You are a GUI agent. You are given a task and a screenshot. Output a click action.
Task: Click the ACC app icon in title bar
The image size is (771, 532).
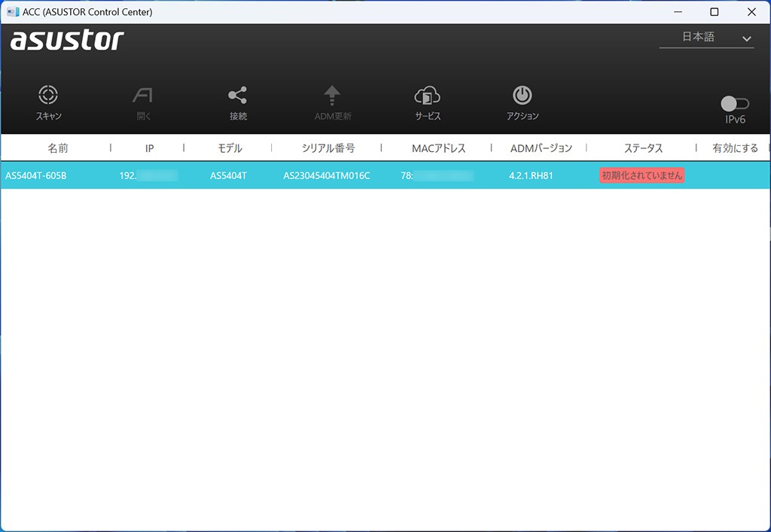13,12
